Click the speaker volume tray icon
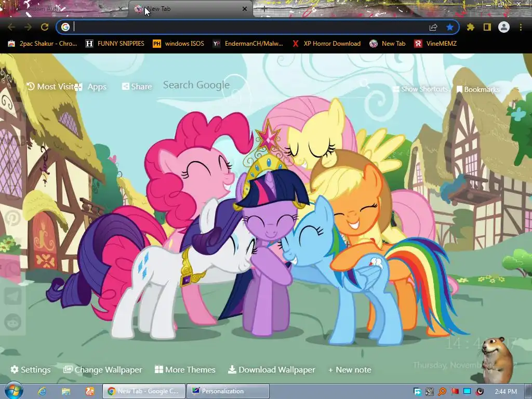The image size is (532, 399). [480, 392]
